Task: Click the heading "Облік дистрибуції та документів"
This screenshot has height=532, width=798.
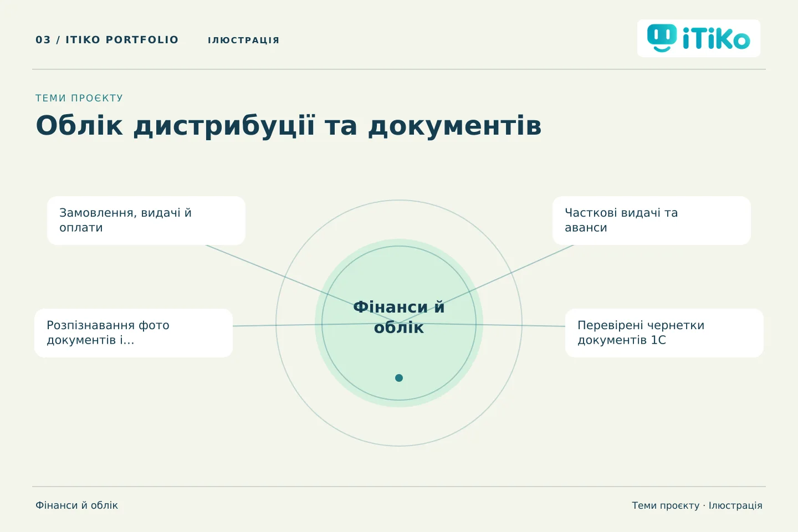Action: tap(289, 125)
